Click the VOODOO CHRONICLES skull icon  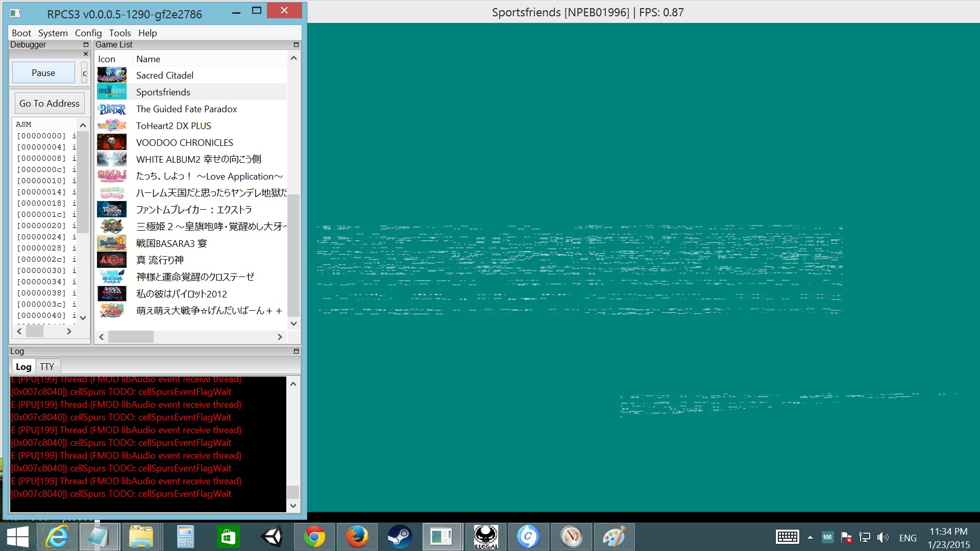tap(112, 142)
